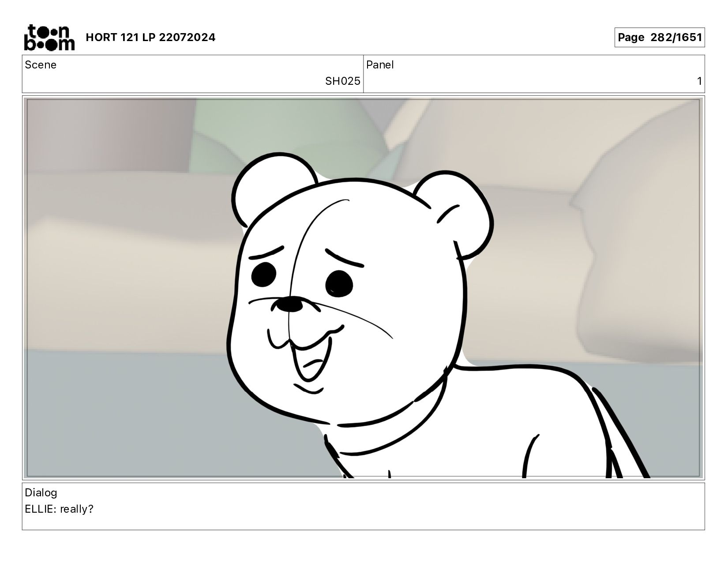Select the panel number '1'
Image resolution: width=728 pixels, height=563 pixels.
pyautogui.click(x=699, y=81)
